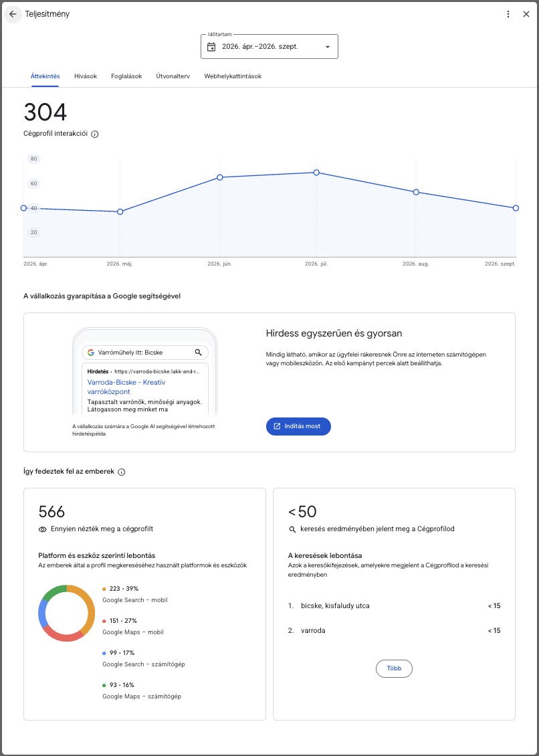Screen dimensions: 539x756
Task: Select the 2026. júl. peak data point
Action: click(316, 172)
